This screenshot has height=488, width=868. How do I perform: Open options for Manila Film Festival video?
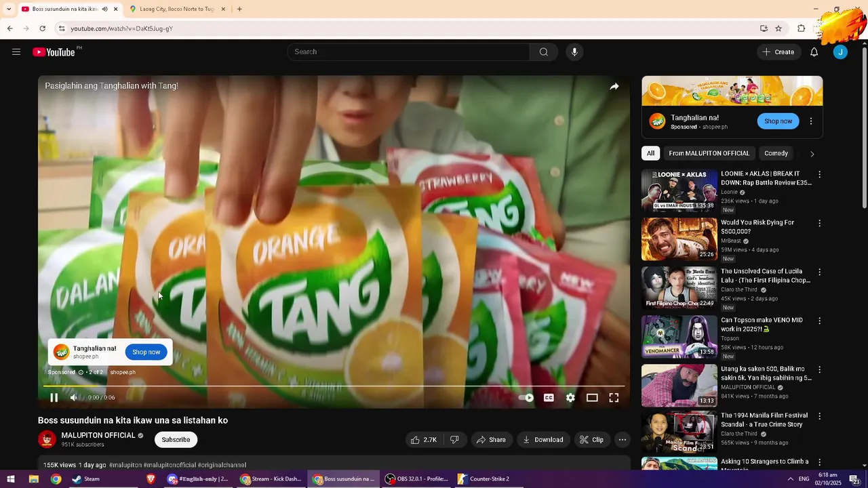click(x=819, y=416)
